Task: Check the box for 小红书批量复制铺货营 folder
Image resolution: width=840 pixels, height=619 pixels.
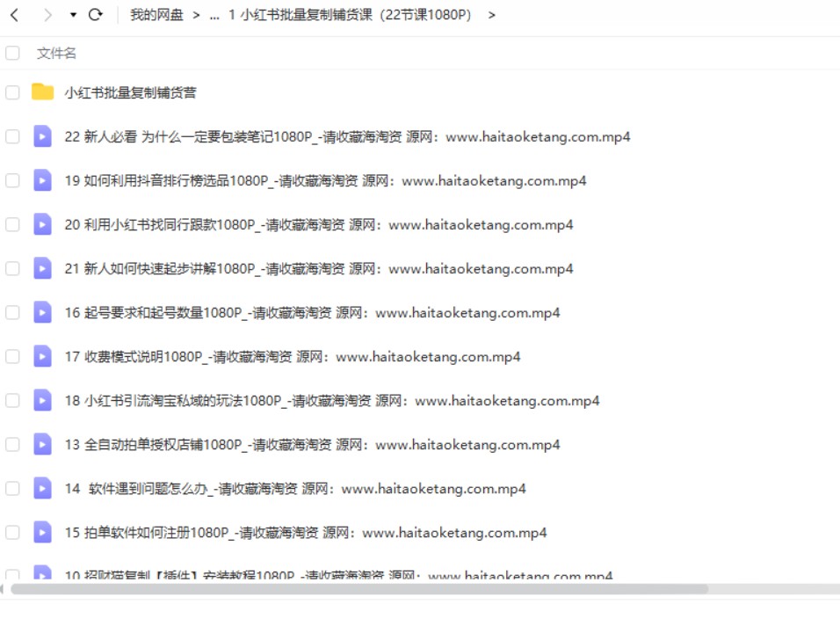Action: pyautogui.click(x=12, y=92)
